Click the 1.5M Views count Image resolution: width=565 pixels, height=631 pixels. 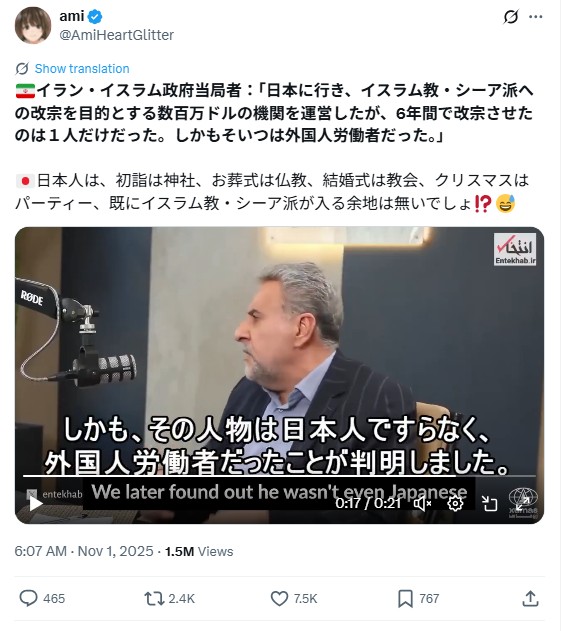pyautogui.click(x=199, y=551)
